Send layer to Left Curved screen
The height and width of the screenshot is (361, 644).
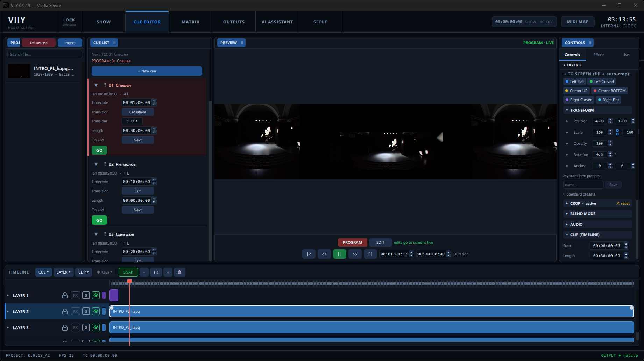pyautogui.click(x=602, y=82)
